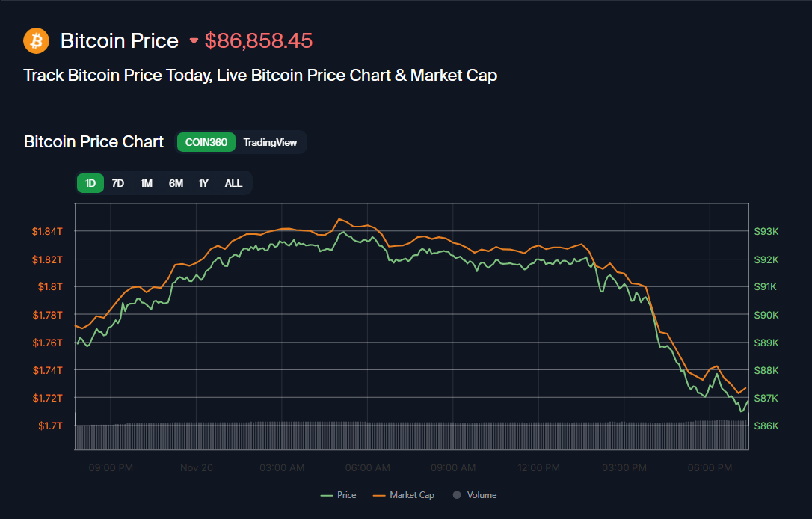Click the Bitcoin Price heading
Screen dimensions: 812x519
point(120,40)
